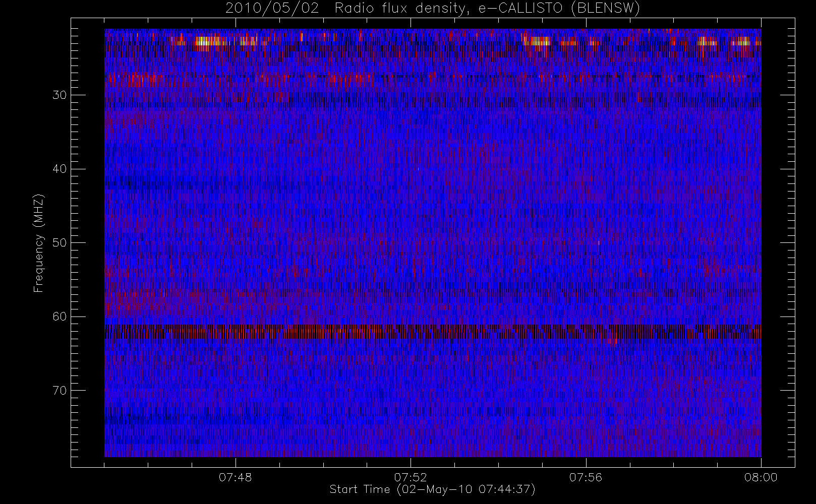Click the 07:56 time tick label
The width and height of the screenshot is (816, 504).
point(586,477)
